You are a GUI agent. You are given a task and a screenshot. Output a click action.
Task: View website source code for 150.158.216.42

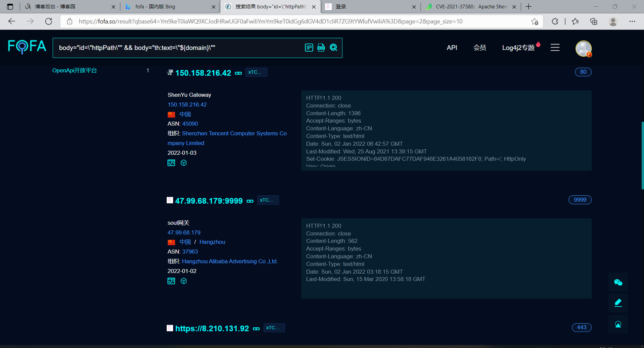pos(171,163)
